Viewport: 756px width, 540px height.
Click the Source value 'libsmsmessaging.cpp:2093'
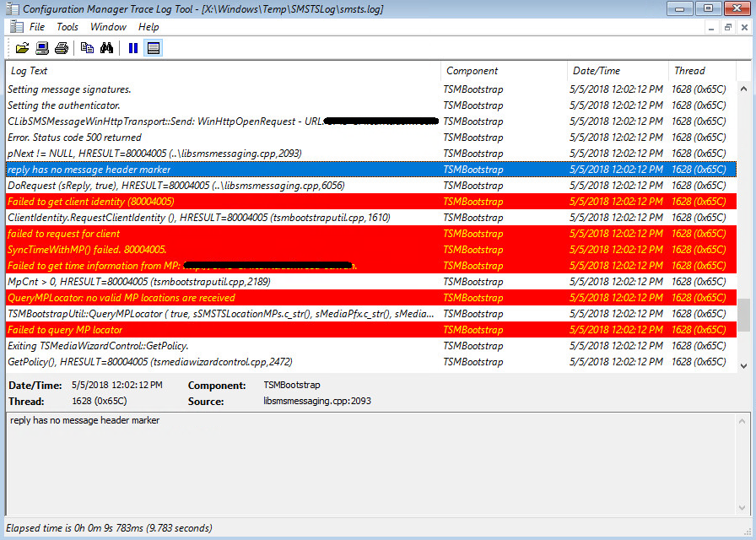[317, 401]
